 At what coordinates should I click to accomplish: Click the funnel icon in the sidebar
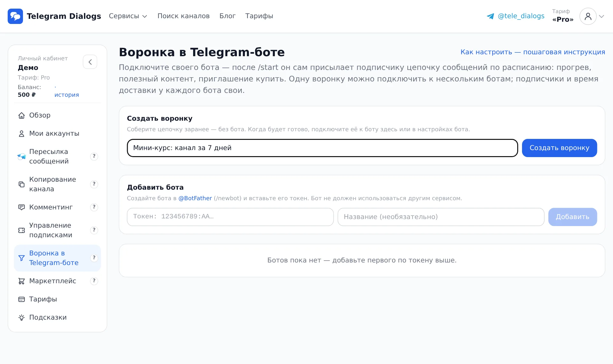[21, 258]
